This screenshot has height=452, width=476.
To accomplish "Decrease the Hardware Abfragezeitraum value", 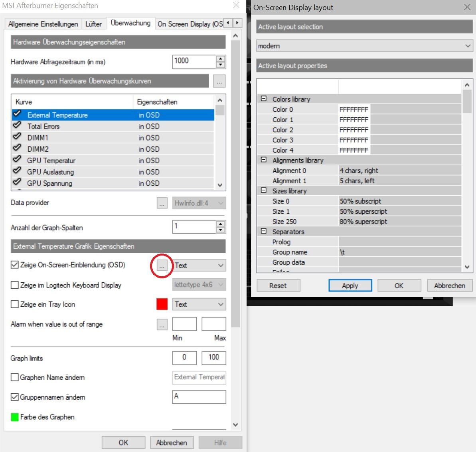I will click(x=221, y=65).
